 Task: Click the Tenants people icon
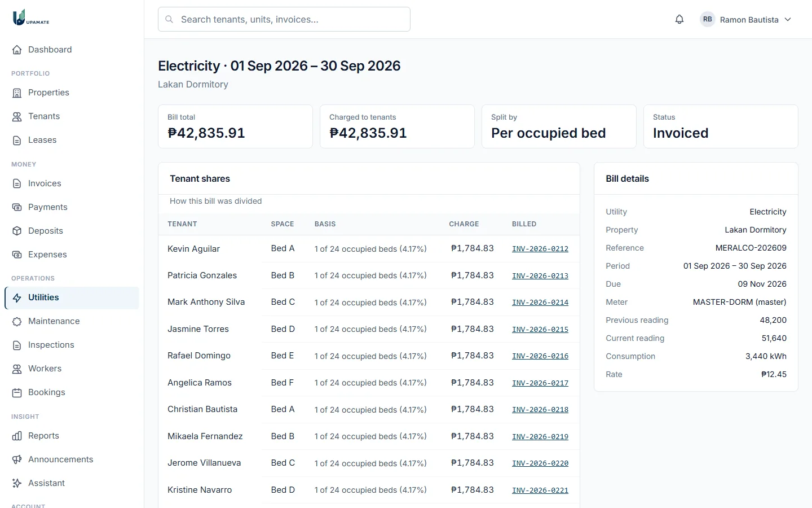[x=17, y=116]
